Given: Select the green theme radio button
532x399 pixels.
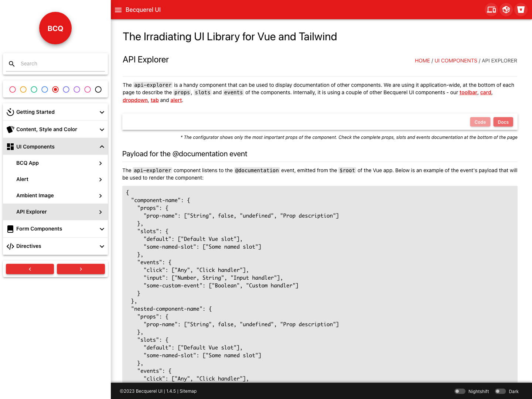Looking at the screenshot, I should (34, 89).
